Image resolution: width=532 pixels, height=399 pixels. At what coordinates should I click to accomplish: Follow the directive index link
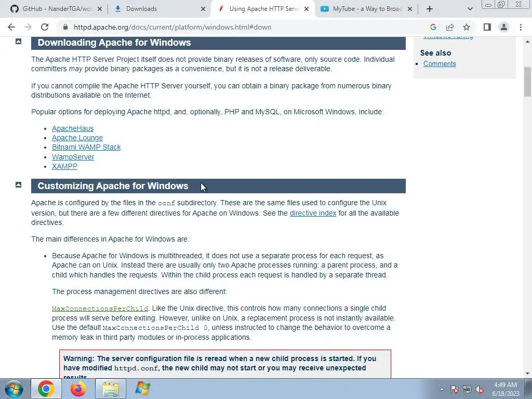tap(313, 213)
